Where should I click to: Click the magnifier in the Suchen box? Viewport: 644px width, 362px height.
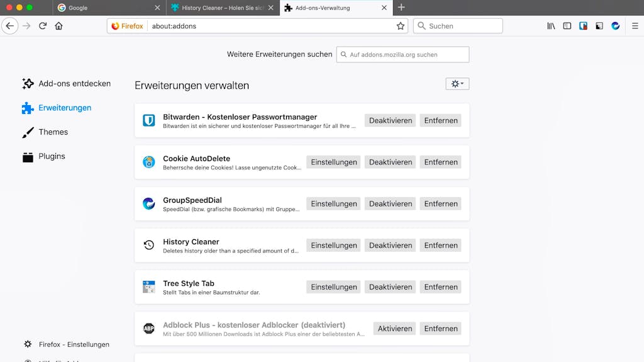point(421,26)
